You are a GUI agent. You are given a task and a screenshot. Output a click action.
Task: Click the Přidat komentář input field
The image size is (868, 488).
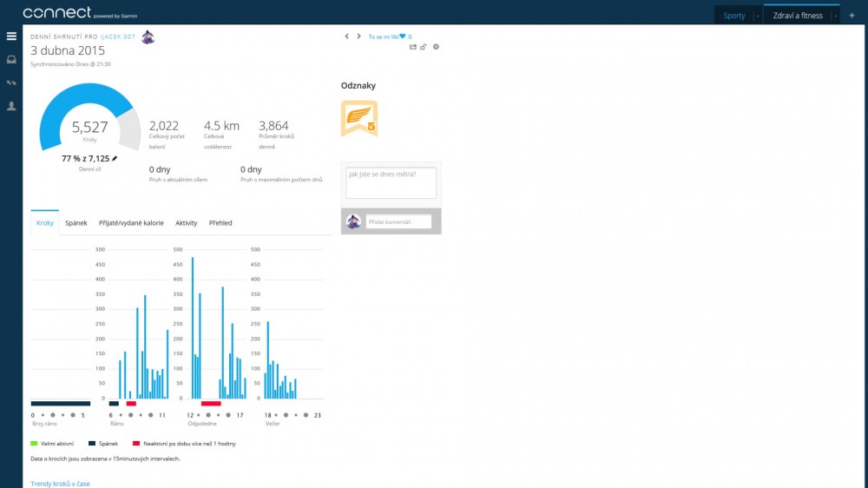398,222
